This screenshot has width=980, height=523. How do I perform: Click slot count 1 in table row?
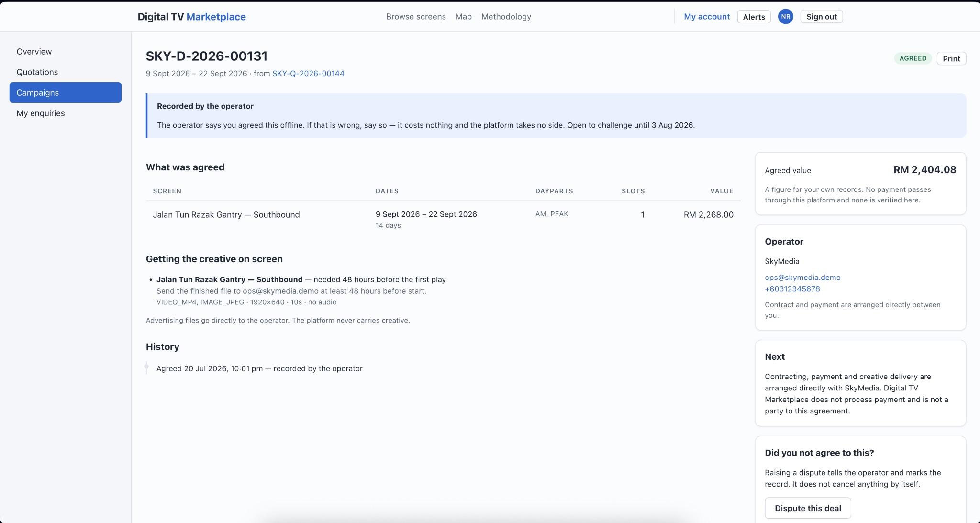[642, 215]
